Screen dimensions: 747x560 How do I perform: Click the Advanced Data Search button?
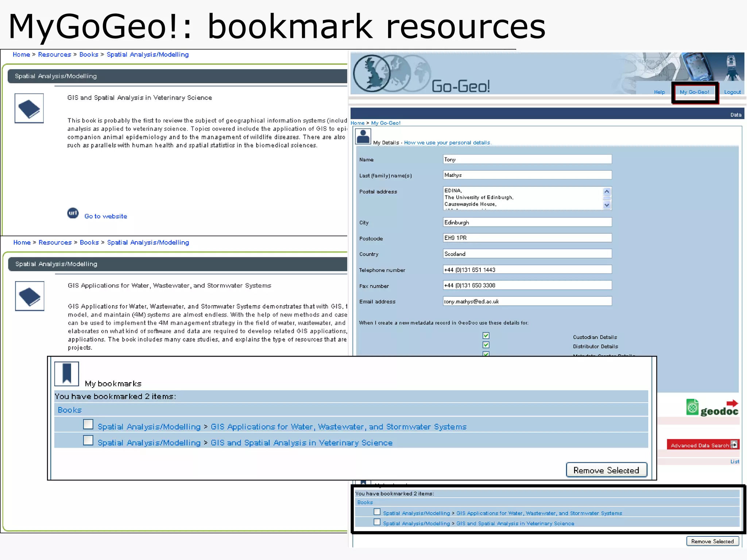pos(703,445)
